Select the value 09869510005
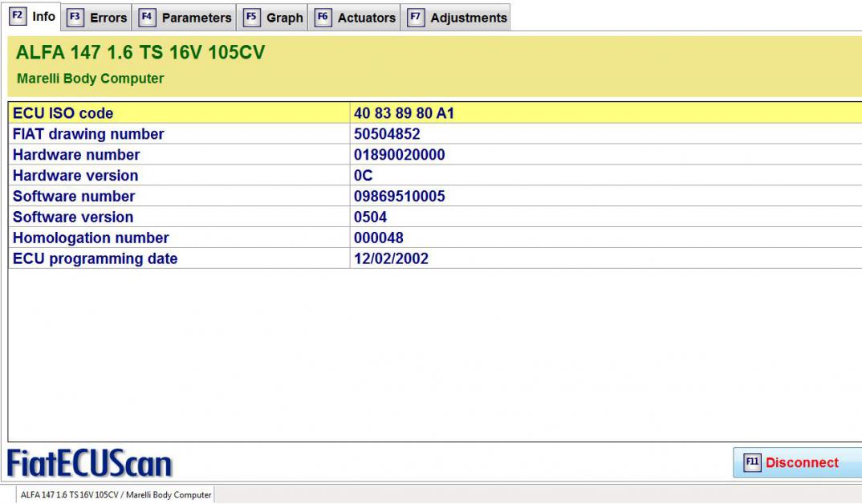This screenshot has height=504, width=862. coord(400,197)
